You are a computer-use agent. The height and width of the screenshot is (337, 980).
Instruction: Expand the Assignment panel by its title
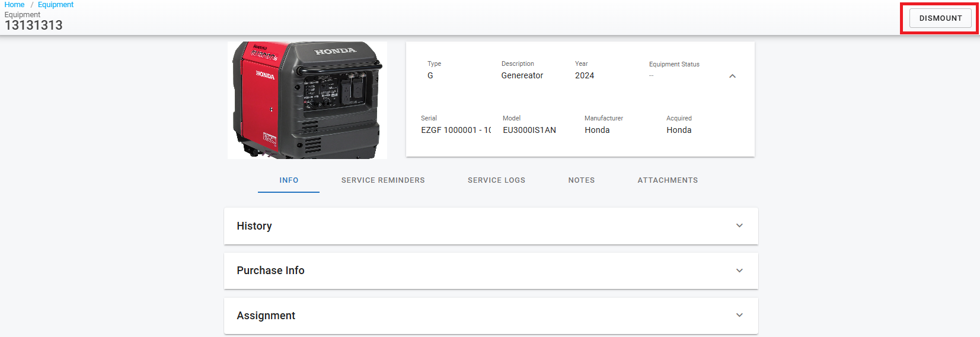(266, 316)
